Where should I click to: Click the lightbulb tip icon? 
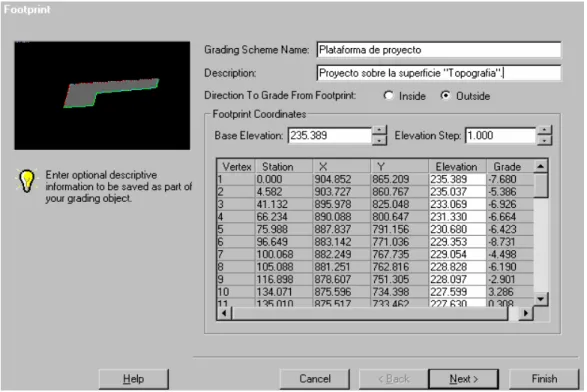[27, 180]
